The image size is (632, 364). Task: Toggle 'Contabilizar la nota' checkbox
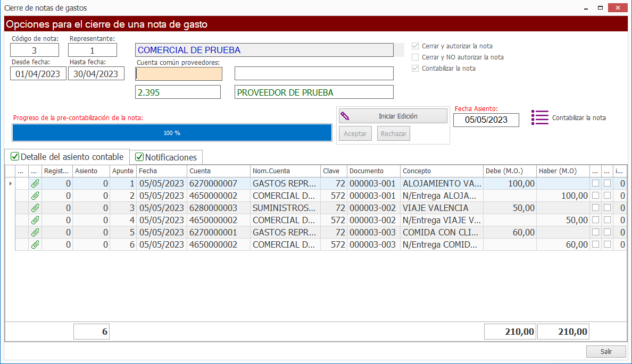click(416, 69)
